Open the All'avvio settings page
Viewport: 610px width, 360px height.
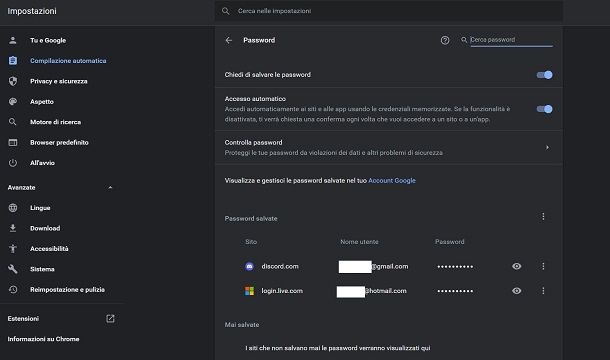(x=42, y=163)
